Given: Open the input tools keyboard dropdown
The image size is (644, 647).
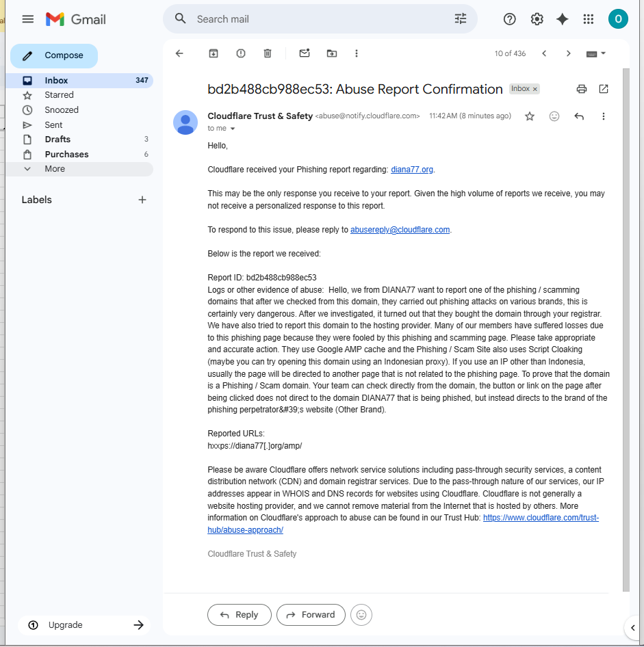Looking at the screenshot, I should (595, 53).
